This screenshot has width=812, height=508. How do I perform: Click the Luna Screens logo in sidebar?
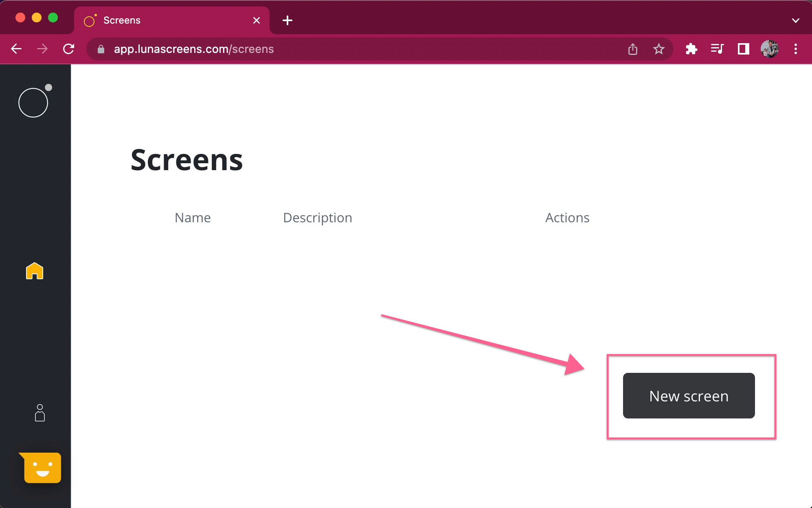tap(33, 102)
